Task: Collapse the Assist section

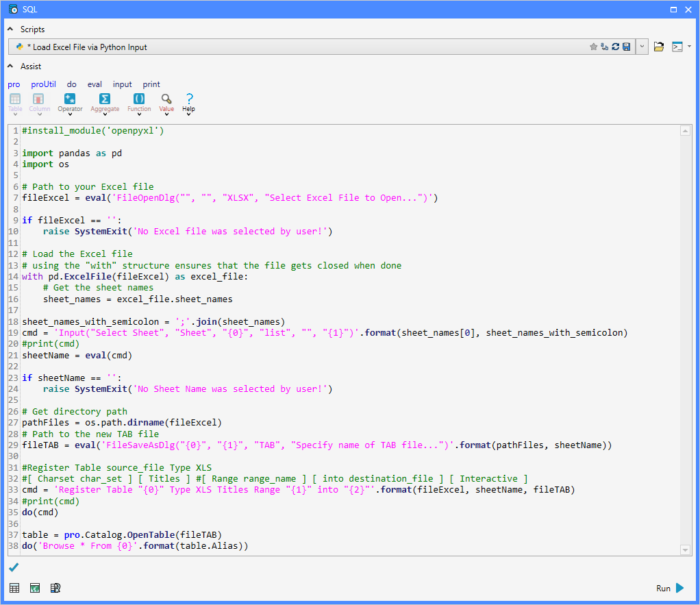Action: pos(10,66)
